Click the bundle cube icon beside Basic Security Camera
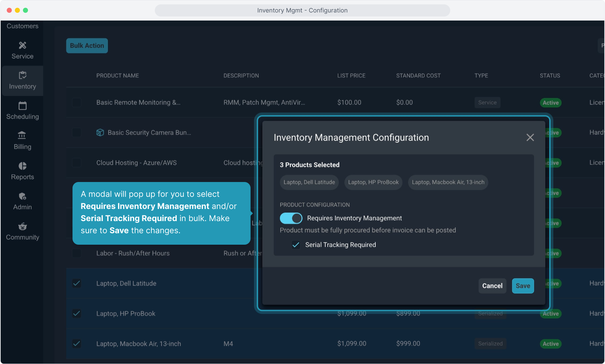Viewport: 605px width, 364px height. [100, 132]
